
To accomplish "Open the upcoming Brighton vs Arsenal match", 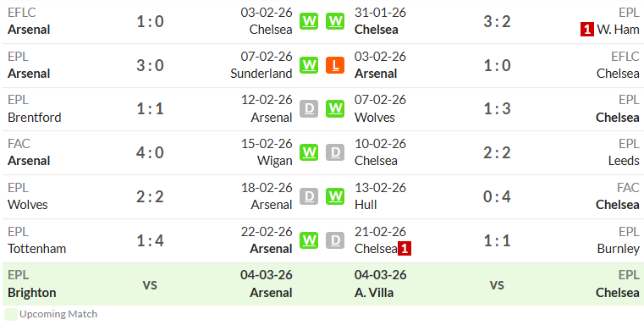I will pyautogui.click(x=150, y=284).
